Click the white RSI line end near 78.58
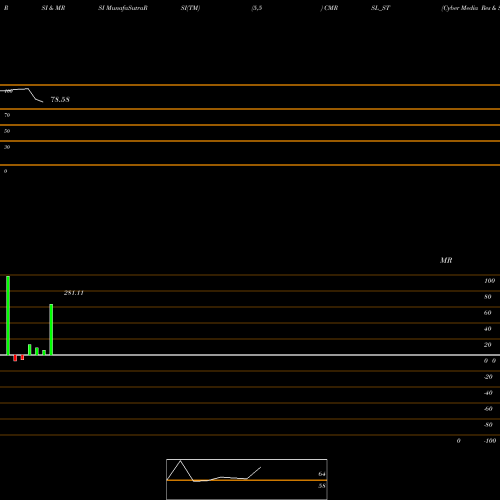500x500 pixels. pyautogui.click(x=42, y=102)
